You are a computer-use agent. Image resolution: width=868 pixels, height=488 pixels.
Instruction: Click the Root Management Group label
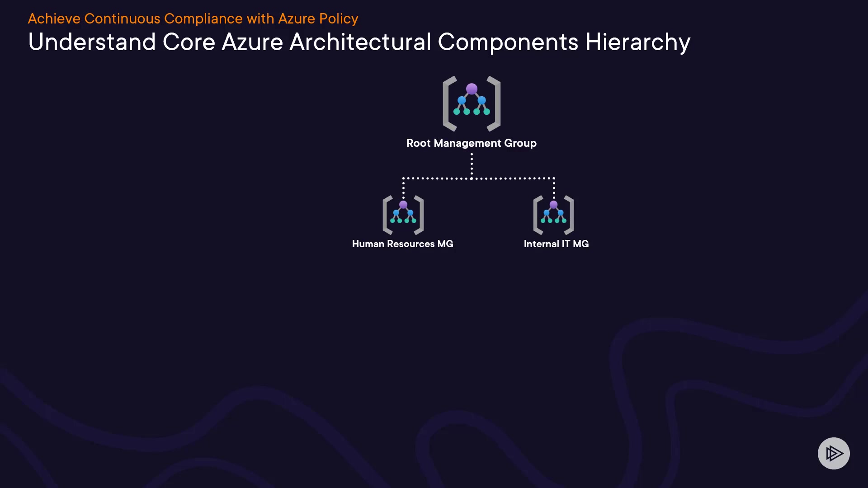pyautogui.click(x=471, y=143)
